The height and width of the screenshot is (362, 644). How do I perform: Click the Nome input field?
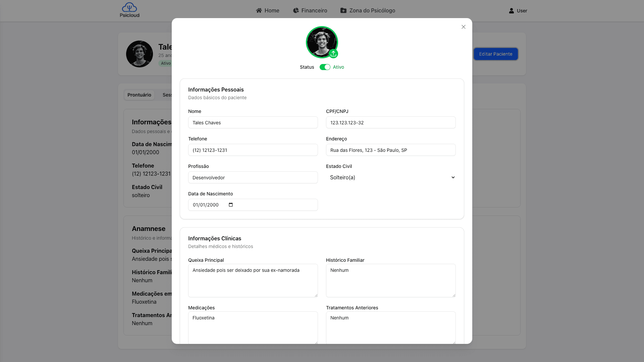click(x=253, y=123)
